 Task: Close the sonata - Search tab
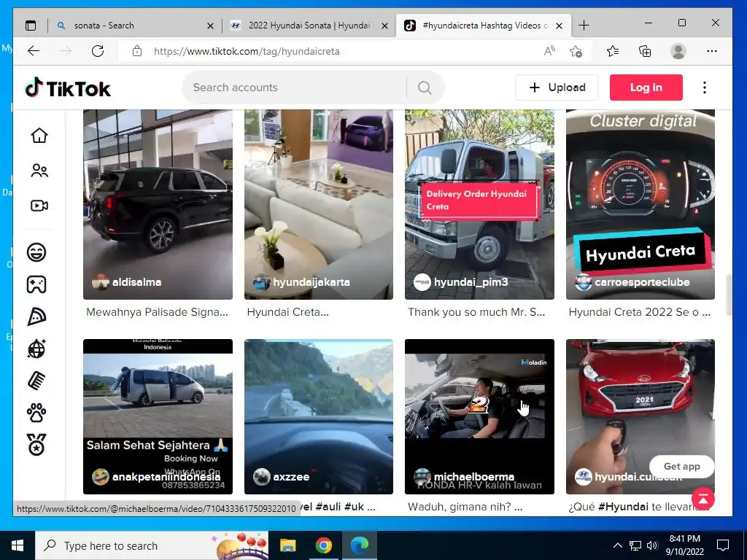[x=210, y=26]
